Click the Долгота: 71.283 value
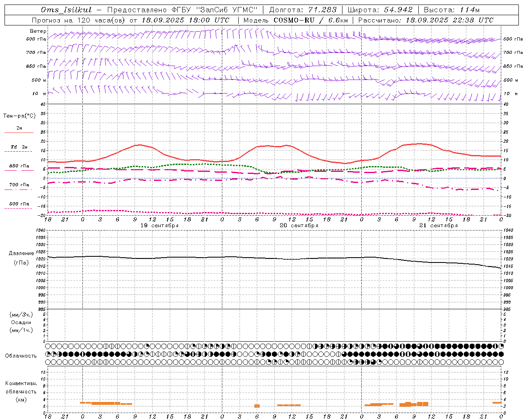This screenshot has height=420, width=525. pos(303,10)
